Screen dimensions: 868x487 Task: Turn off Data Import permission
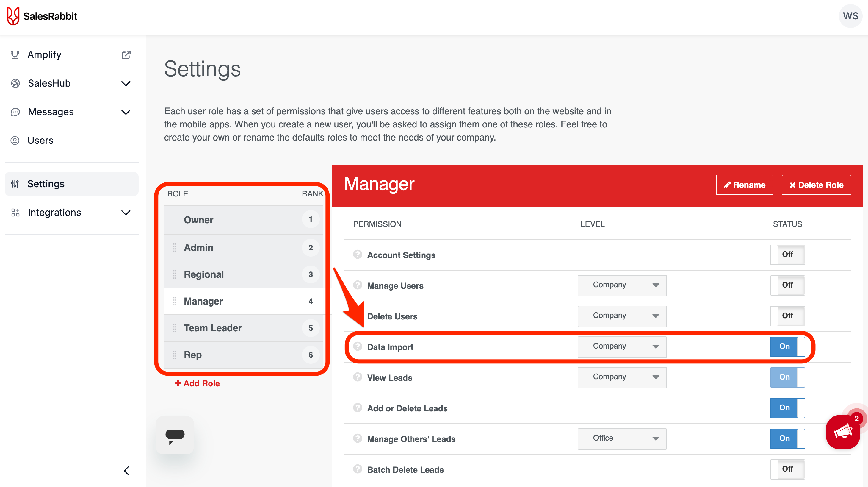click(787, 347)
